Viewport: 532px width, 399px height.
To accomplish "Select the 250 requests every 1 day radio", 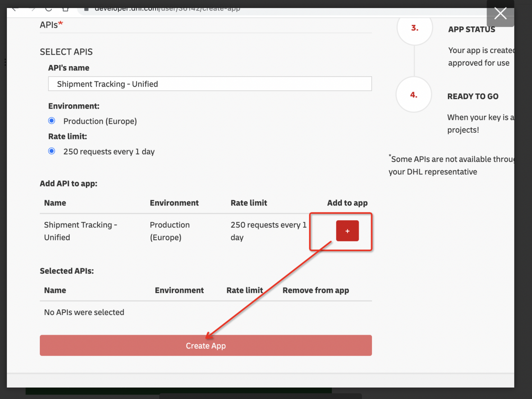I will pyautogui.click(x=52, y=151).
